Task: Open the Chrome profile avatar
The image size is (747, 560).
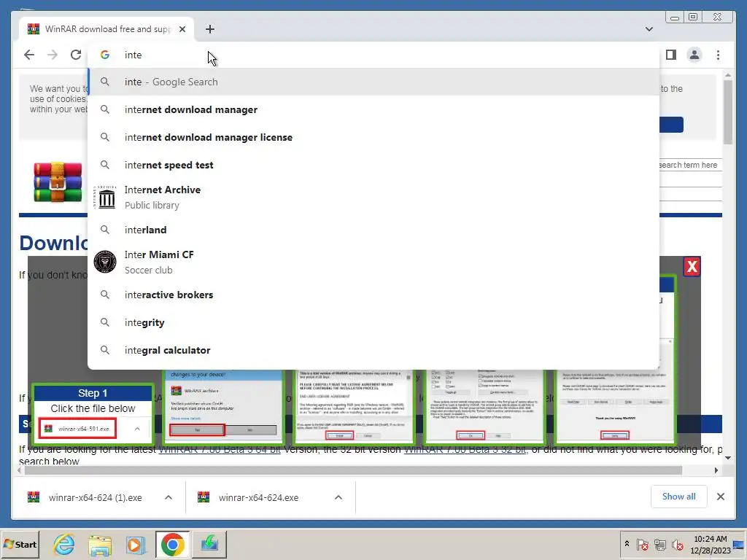Action: tap(694, 55)
